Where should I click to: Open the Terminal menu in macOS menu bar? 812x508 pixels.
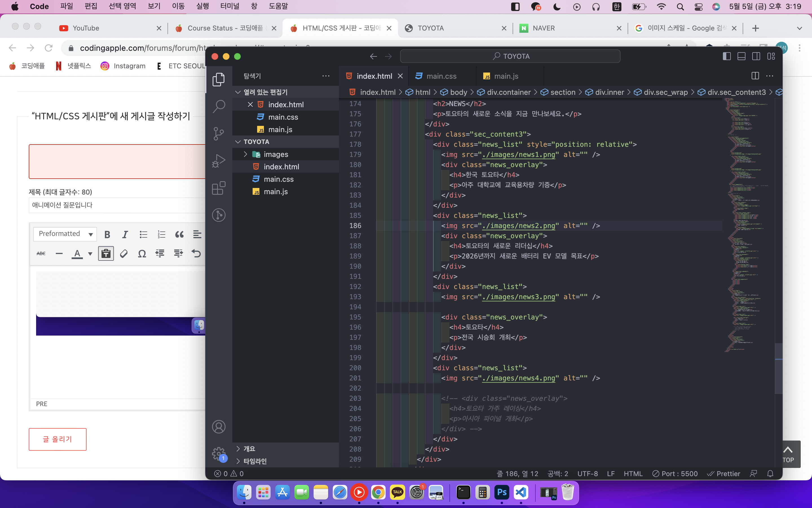coord(230,6)
